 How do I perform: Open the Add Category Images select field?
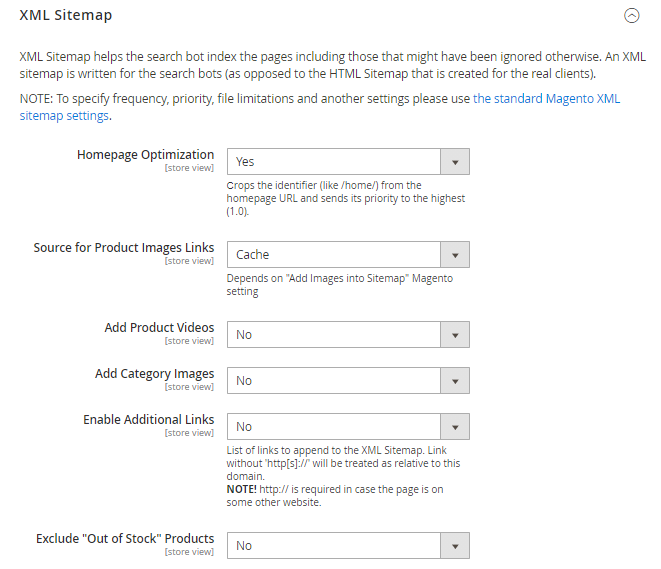pyautogui.click(x=335, y=380)
